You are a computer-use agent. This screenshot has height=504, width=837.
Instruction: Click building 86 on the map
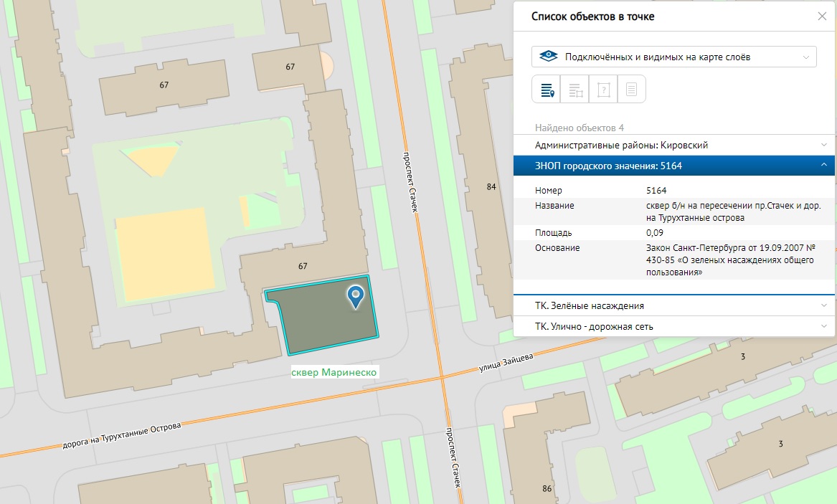click(547, 488)
